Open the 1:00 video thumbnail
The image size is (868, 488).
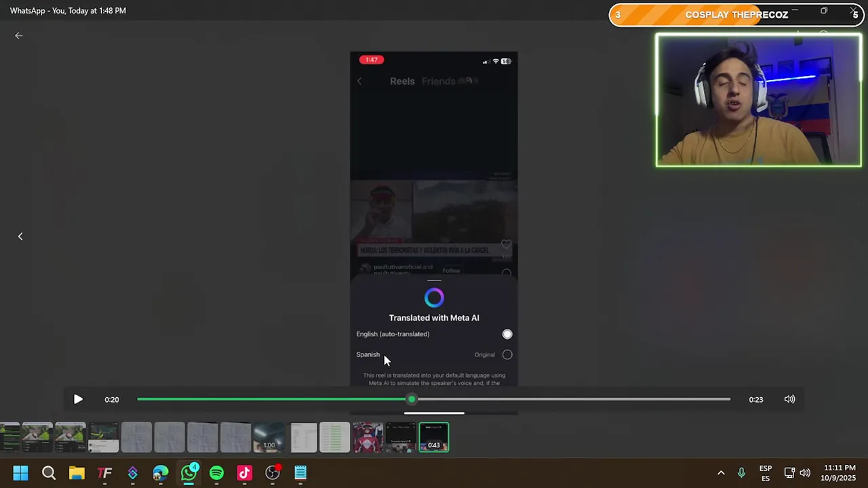click(x=269, y=437)
